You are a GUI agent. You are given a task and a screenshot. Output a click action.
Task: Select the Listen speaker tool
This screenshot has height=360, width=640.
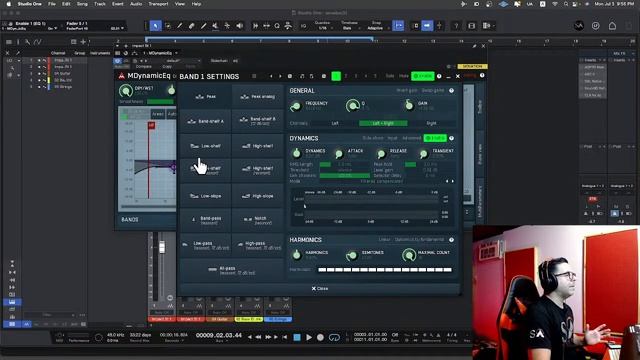coord(240,26)
